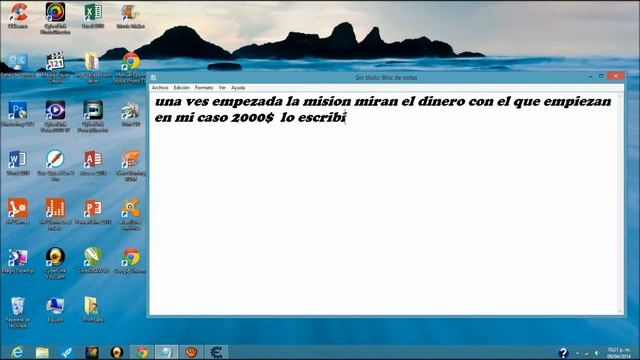The image size is (640, 360).
Task: Select the Papelera de reciclaje icon
Action: (x=18, y=312)
